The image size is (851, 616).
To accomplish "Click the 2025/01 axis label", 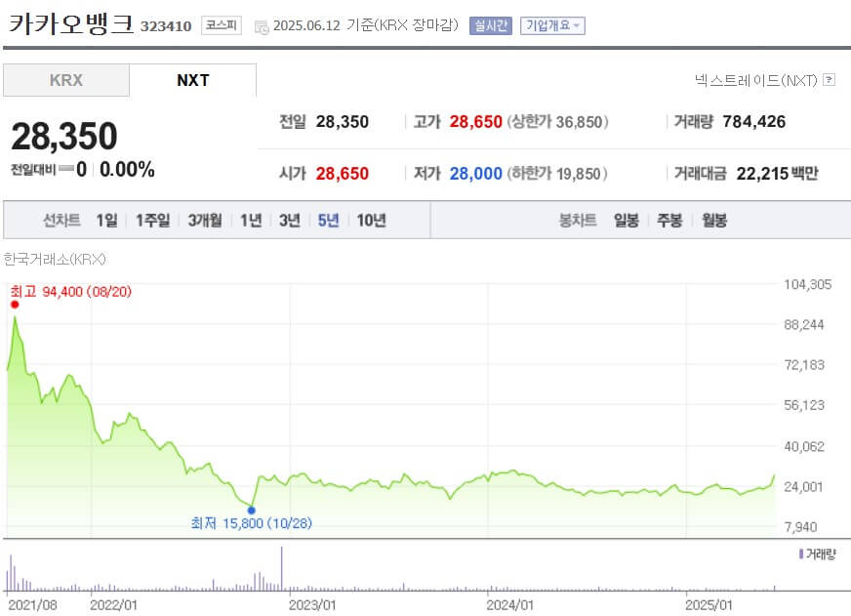I will coord(709,605).
